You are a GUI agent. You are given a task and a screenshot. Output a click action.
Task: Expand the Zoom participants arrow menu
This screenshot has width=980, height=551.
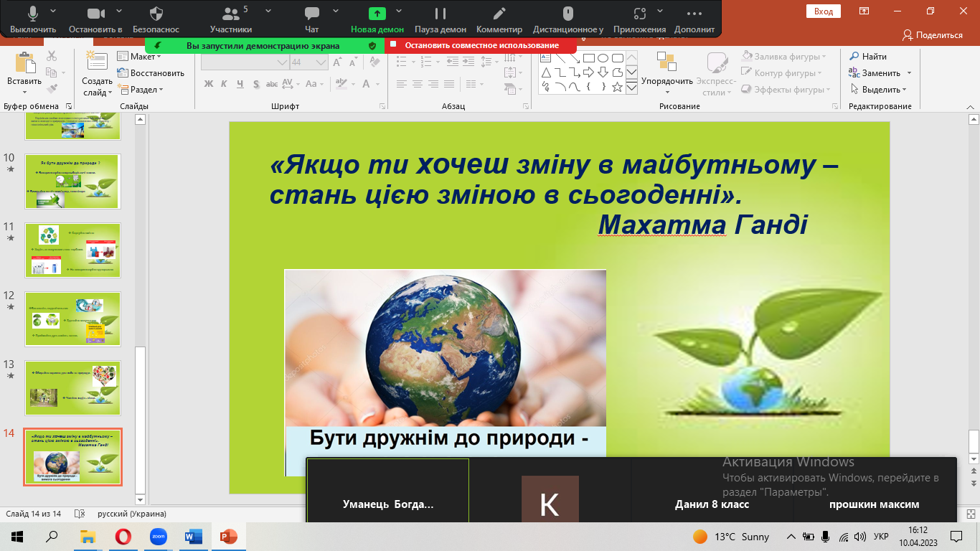(x=268, y=11)
